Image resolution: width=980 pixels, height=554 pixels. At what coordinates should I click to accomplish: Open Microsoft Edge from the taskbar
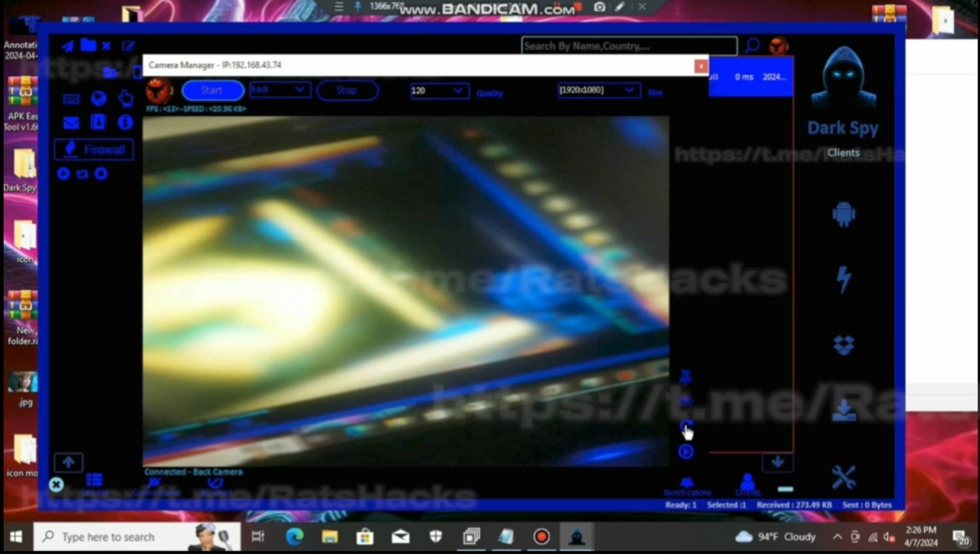click(295, 537)
